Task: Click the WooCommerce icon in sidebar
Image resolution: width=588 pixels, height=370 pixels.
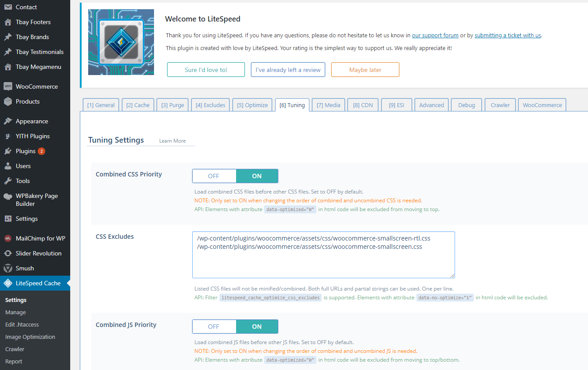Action: [8, 86]
